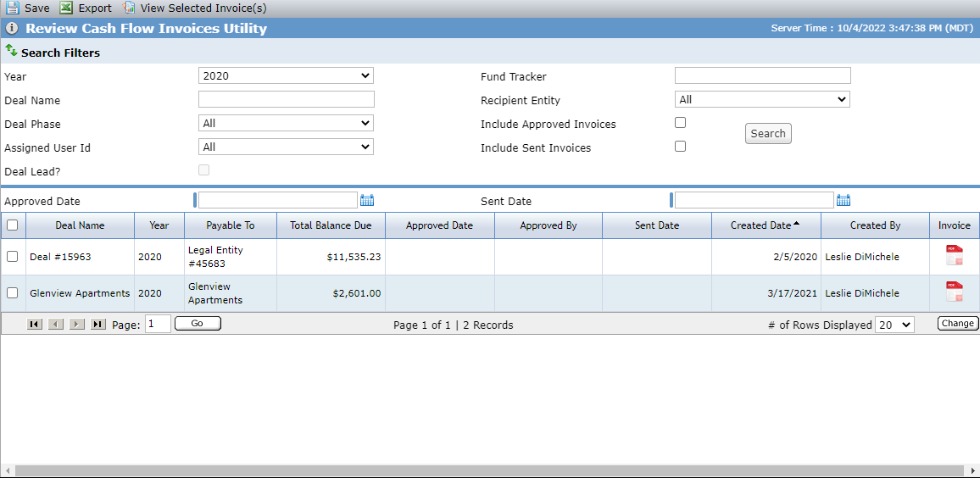Click the Save toolbar label

coord(36,8)
